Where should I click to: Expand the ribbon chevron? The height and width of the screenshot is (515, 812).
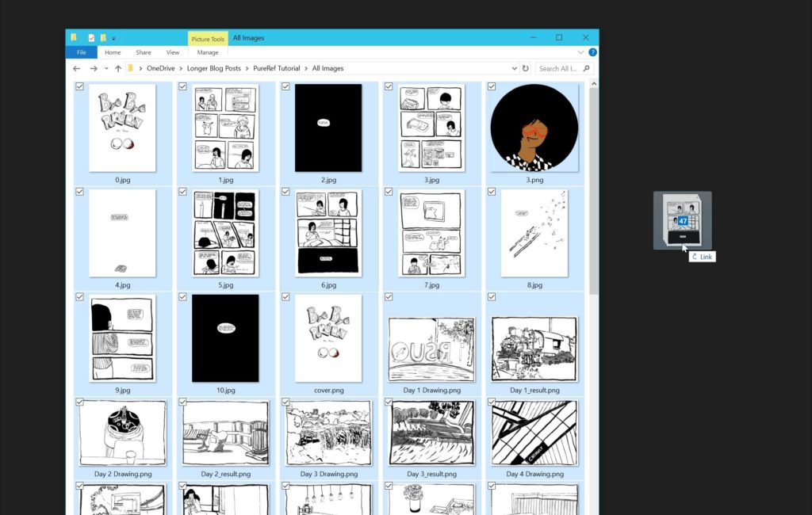tap(580, 52)
